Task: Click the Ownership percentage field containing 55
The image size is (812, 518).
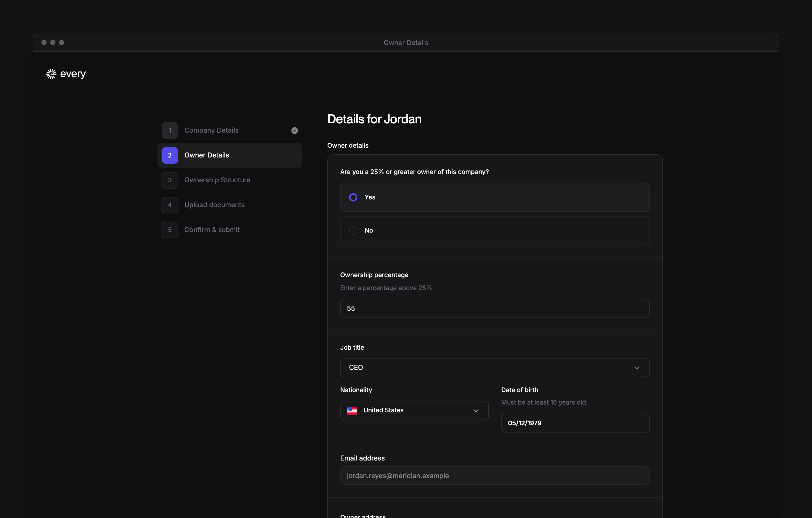Action: tap(495, 308)
